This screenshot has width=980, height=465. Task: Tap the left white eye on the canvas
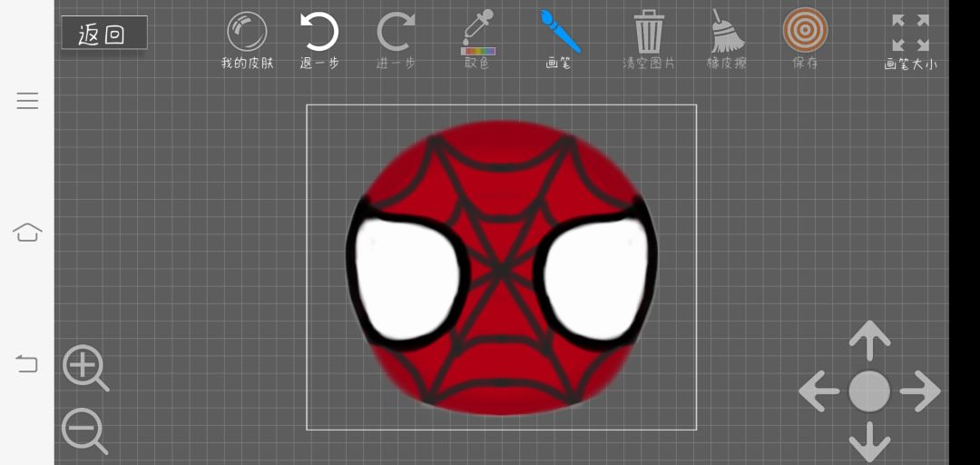coord(407,279)
